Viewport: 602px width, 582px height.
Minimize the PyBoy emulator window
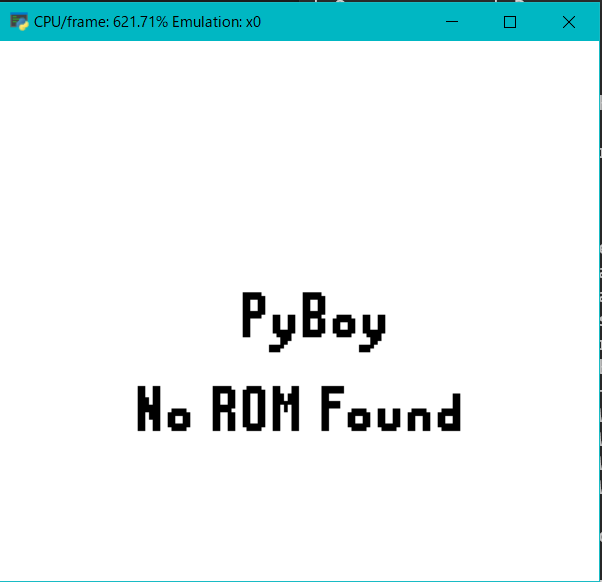[452, 22]
